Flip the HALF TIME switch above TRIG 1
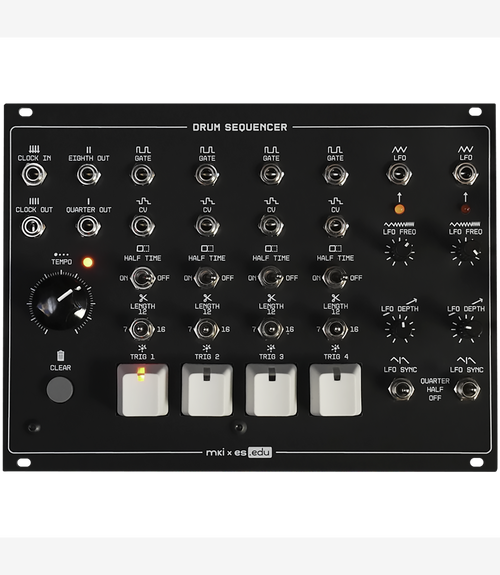500x575 pixels. click(142, 278)
